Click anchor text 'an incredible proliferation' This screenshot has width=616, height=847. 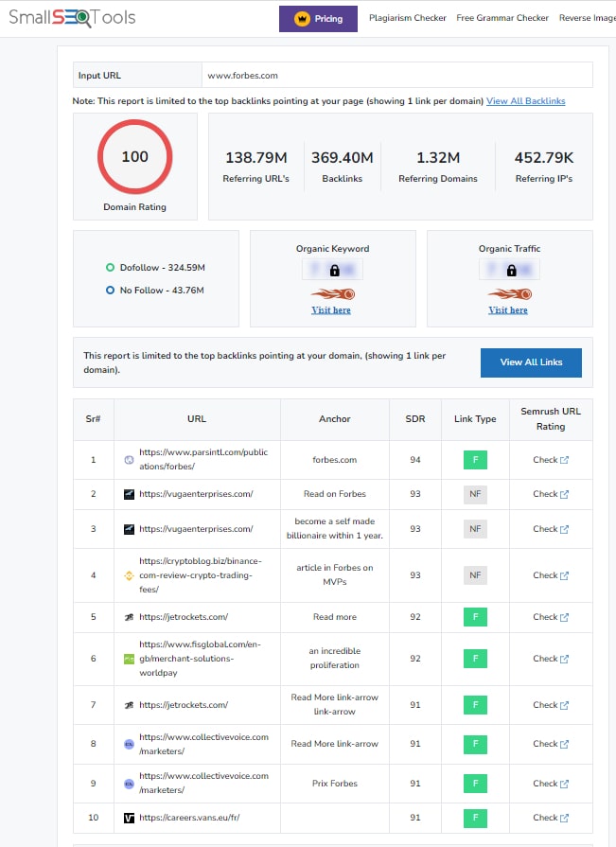tap(335, 658)
